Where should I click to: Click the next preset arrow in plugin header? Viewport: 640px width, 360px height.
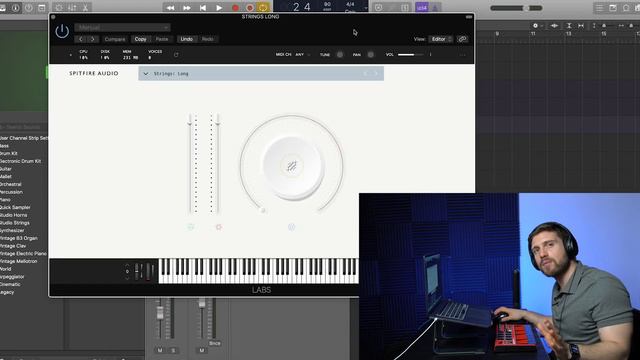93,39
